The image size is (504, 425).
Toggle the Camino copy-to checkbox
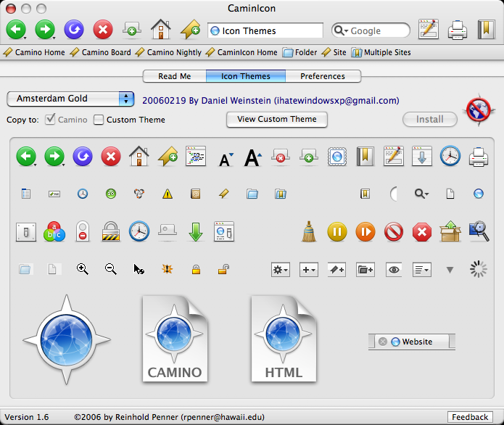50,120
